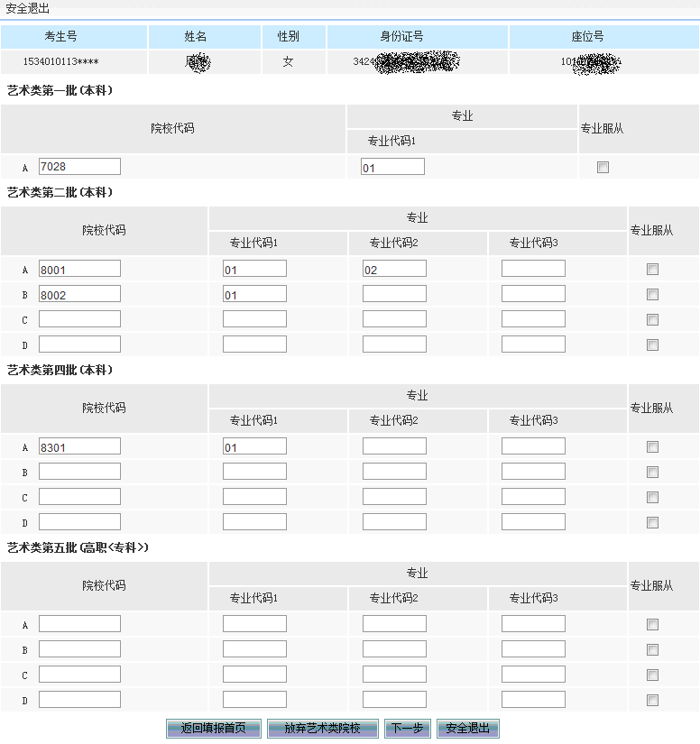The height and width of the screenshot is (744, 700).
Task: Click 专业代码2 field in 8002 row
Action: 394,294
